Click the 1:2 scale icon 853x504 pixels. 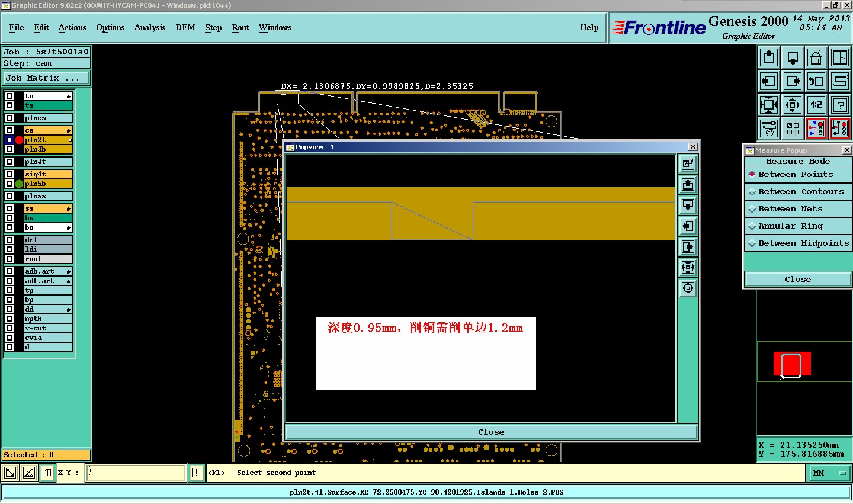(816, 105)
